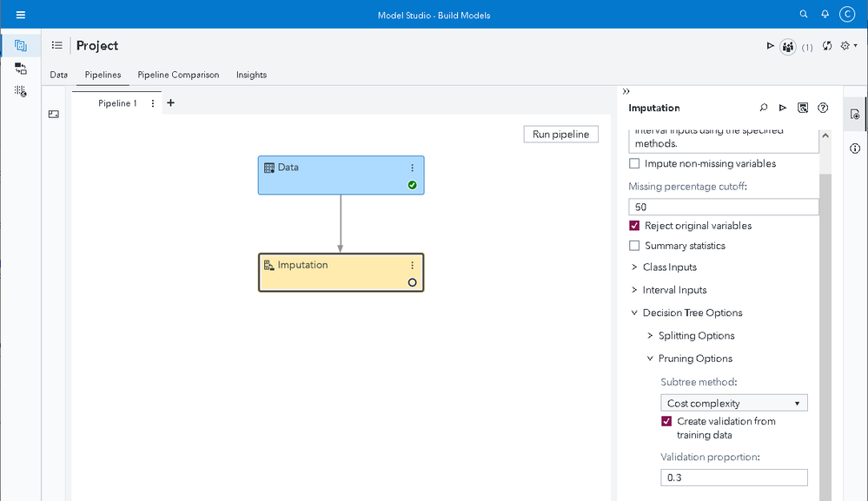Uncheck Reject original variables
The height and width of the screenshot is (501, 868).
pos(634,226)
